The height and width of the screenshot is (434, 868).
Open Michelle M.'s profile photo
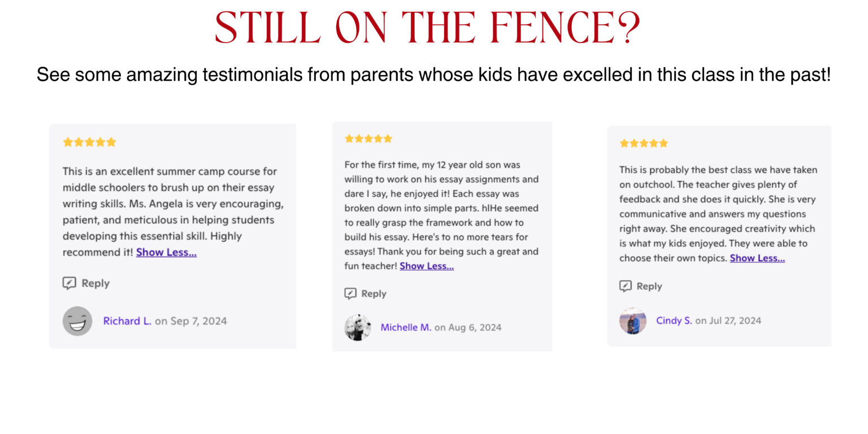pyautogui.click(x=358, y=327)
